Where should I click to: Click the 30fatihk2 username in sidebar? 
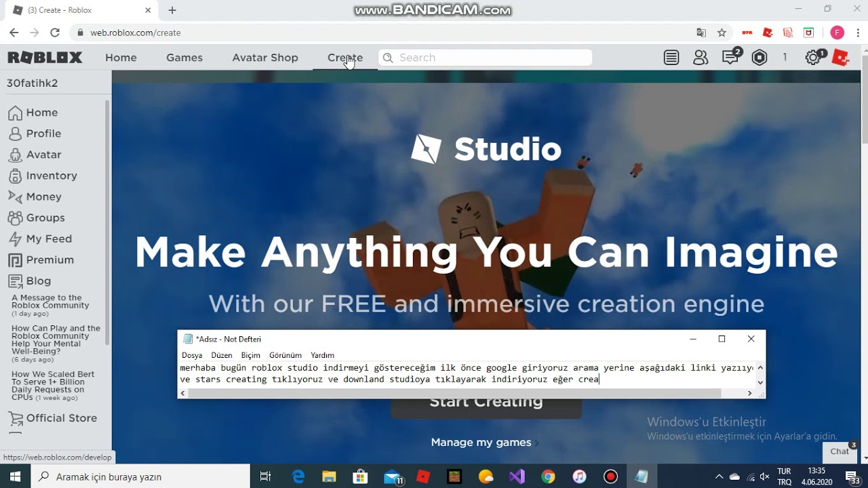(x=32, y=83)
